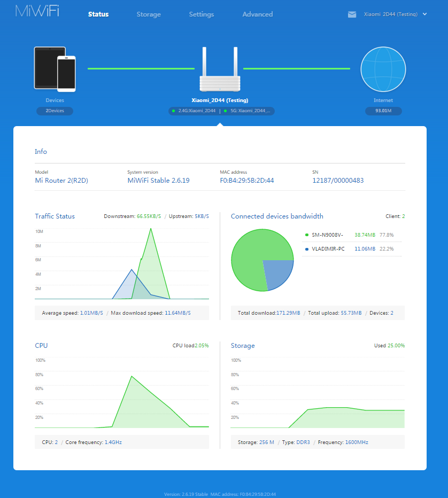Click the Info section heading

coord(41,152)
